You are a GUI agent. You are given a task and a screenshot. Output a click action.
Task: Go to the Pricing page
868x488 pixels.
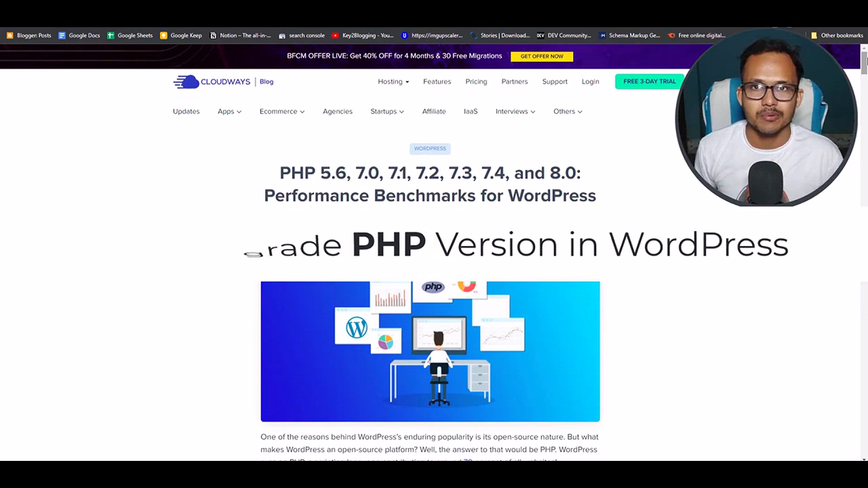tap(476, 82)
